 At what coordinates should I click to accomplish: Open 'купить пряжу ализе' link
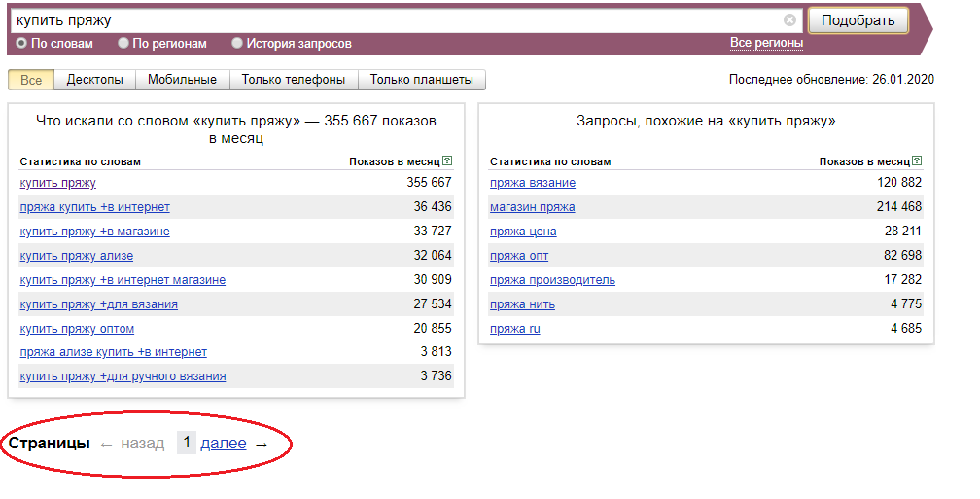(76, 256)
